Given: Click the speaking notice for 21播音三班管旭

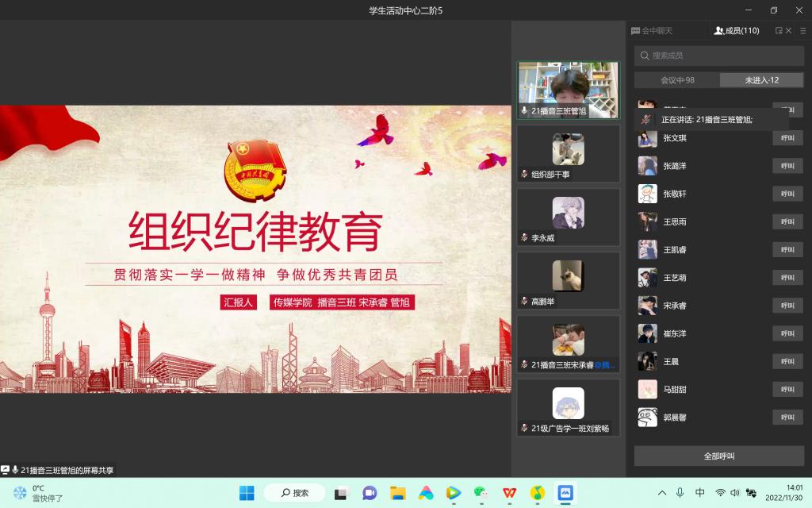Looking at the screenshot, I should point(711,120).
